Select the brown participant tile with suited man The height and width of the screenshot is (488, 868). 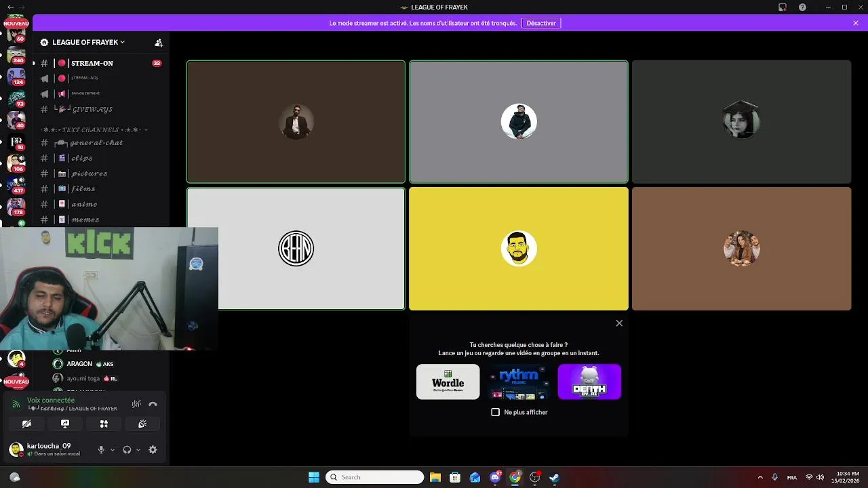point(296,122)
